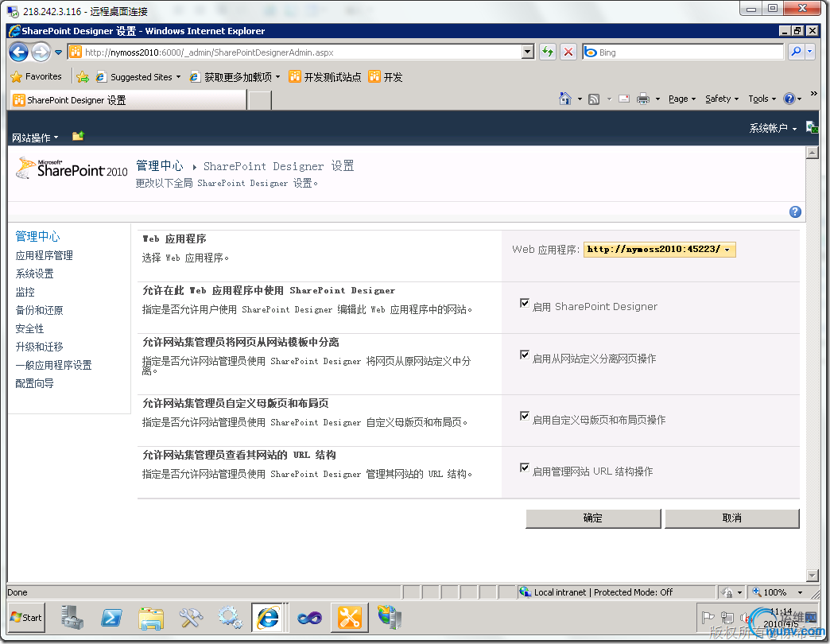Open the Web 应用程序 URL dropdown
The image size is (830, 644).
(x=660, y=249)
